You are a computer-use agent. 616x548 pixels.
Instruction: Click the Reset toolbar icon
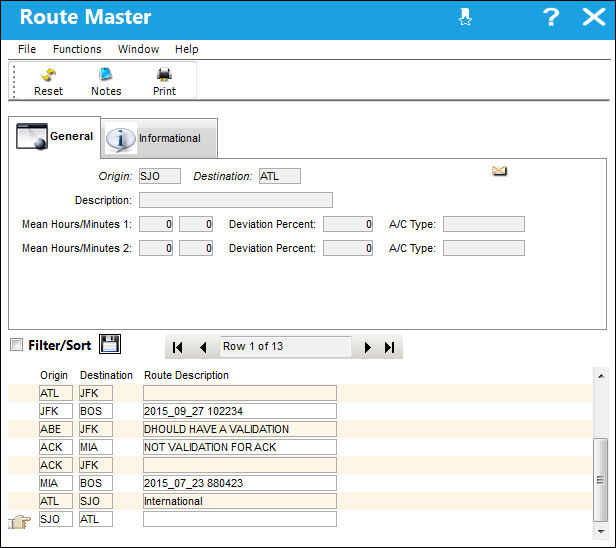tap(48, 82)
